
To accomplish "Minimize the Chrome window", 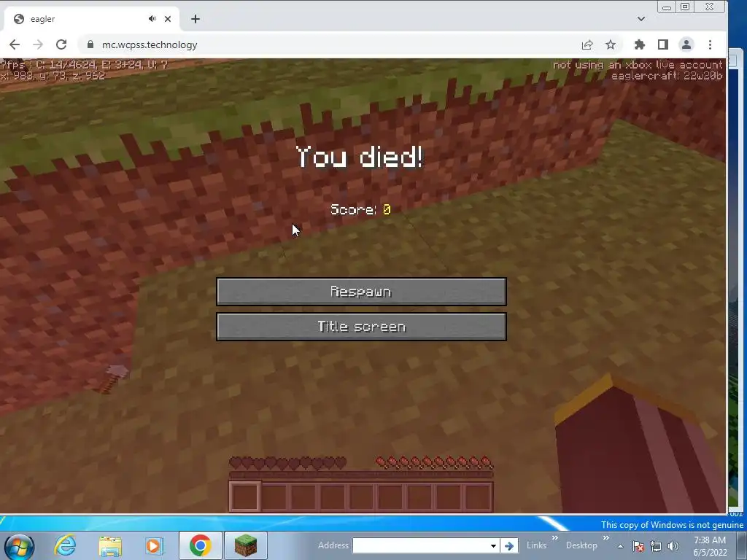I will coord(667,7).
